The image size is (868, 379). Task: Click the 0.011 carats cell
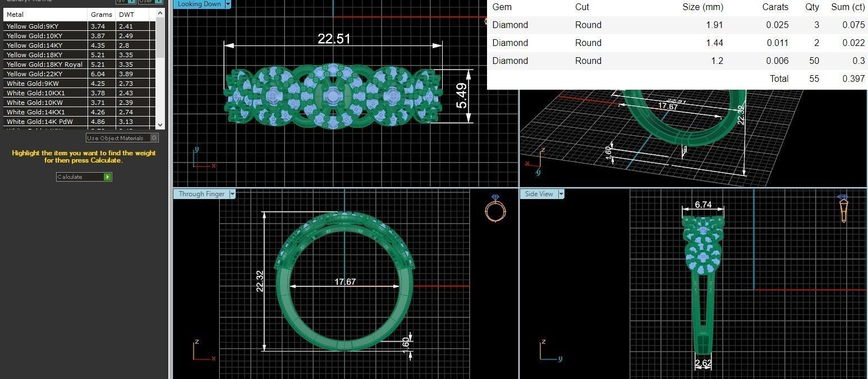777,43
